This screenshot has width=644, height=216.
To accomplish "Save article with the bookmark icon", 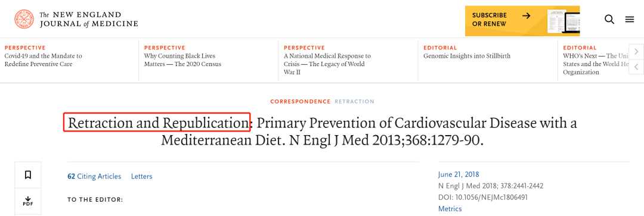I will [x=28, y=175].
